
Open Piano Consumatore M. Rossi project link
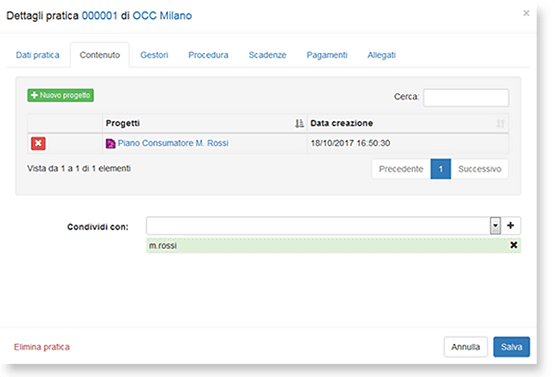pyautogui.click(x=173, y=143)
